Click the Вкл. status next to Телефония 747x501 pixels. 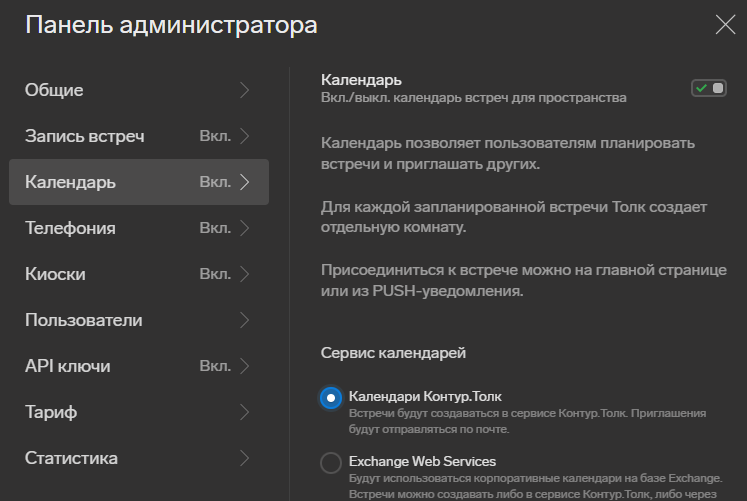215,228
